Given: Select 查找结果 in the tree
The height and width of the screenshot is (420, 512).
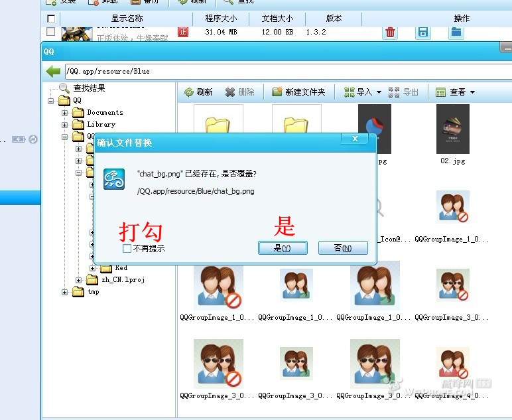Looking at the screenshot, I should coord(89,88).
